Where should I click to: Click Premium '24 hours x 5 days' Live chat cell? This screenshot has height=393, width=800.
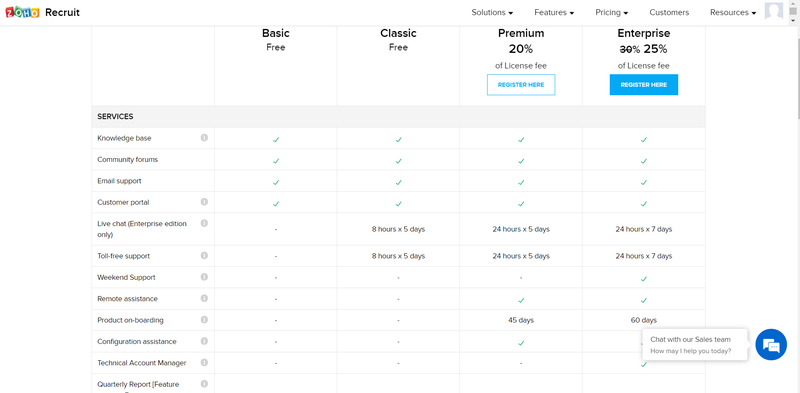521,229
